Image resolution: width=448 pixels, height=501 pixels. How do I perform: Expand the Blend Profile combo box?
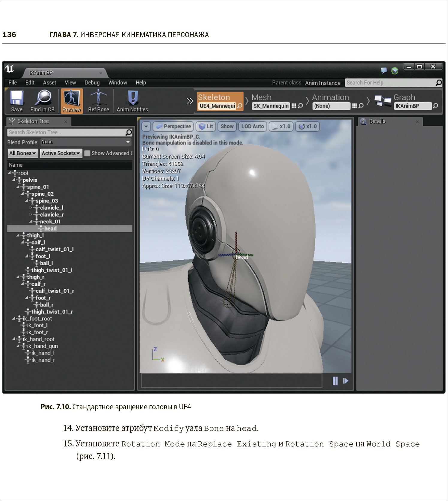click(x=86, y=142)
